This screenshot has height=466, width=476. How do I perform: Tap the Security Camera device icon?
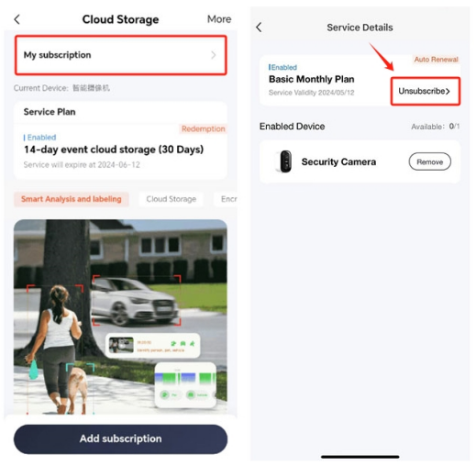[284, 161]
